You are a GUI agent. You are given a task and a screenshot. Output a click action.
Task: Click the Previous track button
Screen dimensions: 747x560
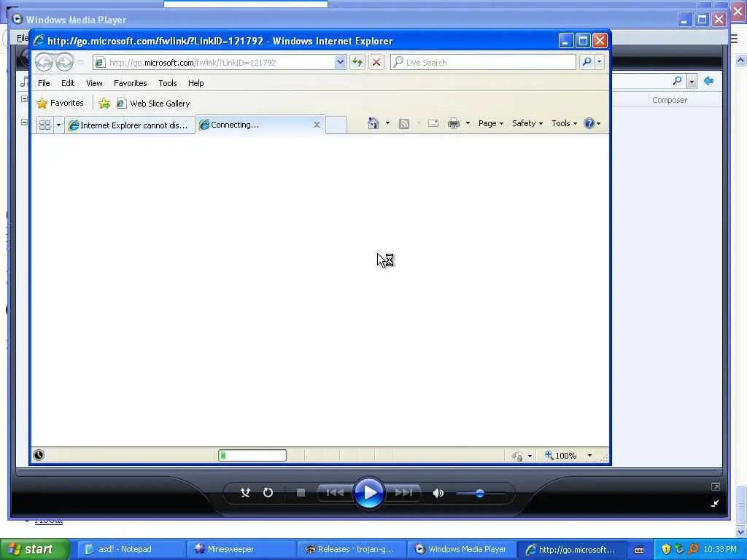(x=335, y=493)
